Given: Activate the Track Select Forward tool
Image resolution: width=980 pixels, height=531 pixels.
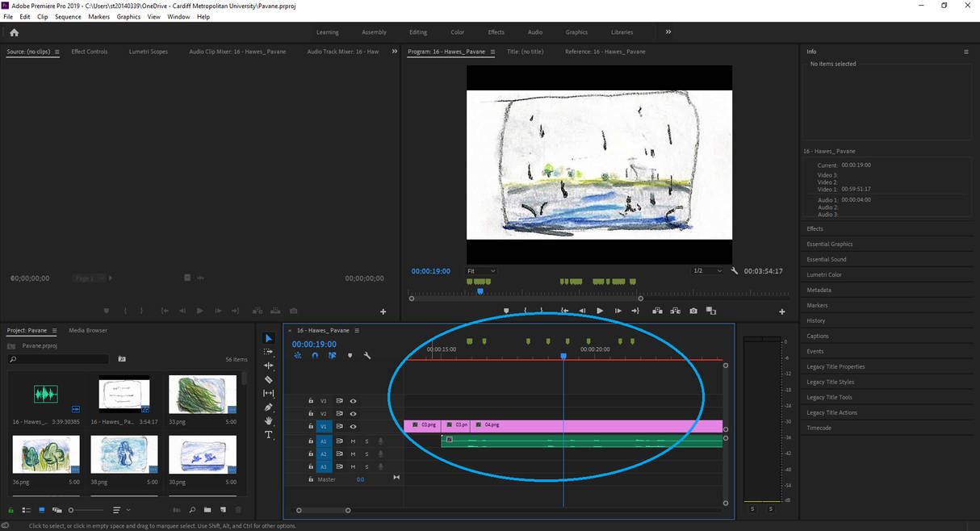Looking at the screenshot, I should coord(269,352).
